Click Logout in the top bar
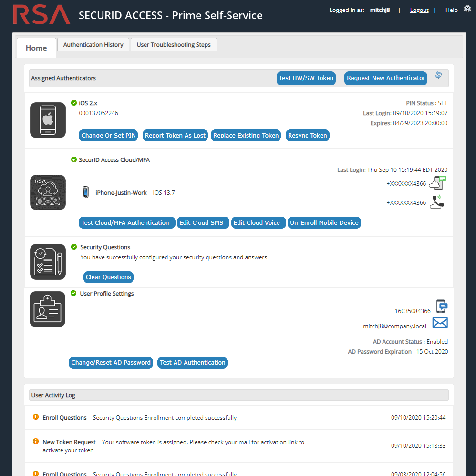 click(x=419, y=10)
